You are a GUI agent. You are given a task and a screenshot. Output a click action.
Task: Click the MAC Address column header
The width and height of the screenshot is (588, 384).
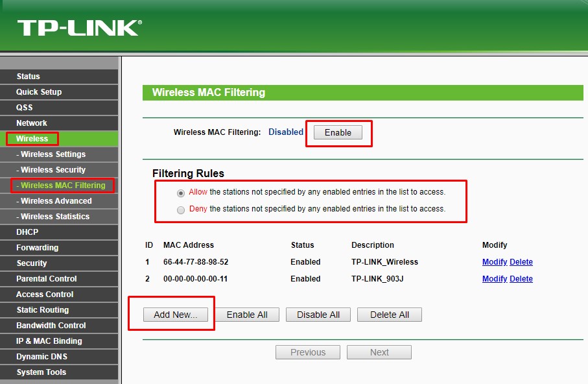pos(189,245)
